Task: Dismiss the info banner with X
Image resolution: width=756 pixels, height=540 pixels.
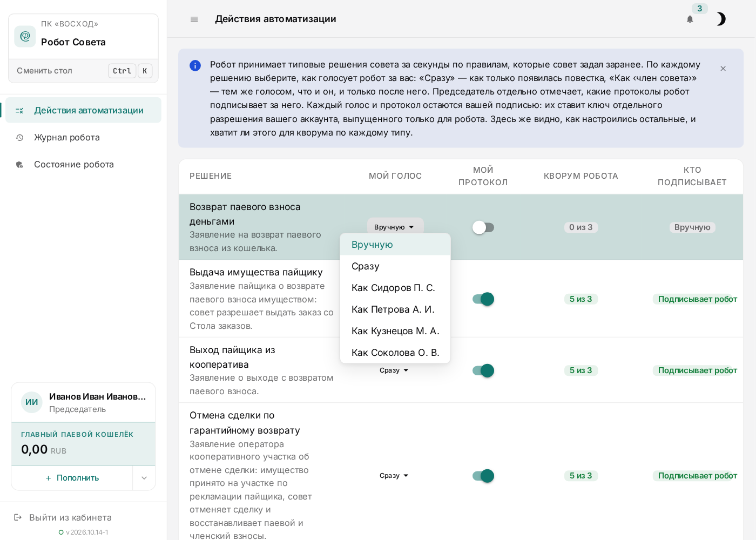Action: (723, 69)
